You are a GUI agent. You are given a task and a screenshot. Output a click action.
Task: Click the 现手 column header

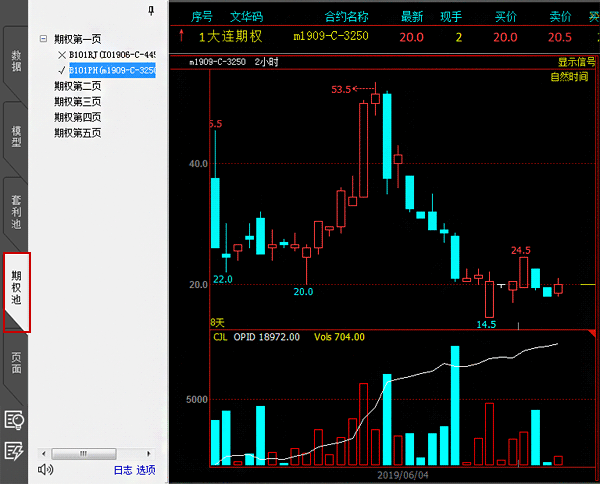tap(451, 16)
